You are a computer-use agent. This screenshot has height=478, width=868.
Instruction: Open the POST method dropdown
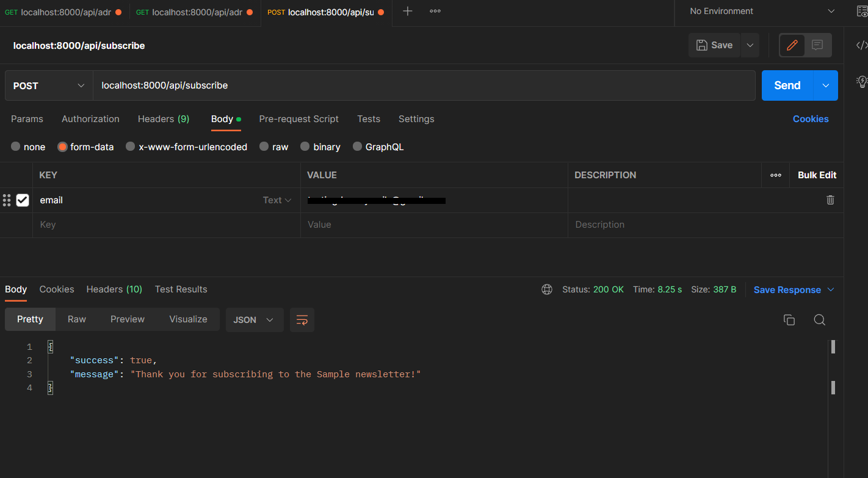(x=48, y=85)
